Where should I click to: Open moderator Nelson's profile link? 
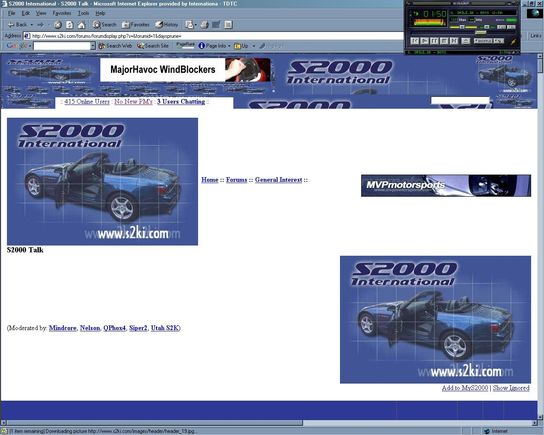click(90, 328)
